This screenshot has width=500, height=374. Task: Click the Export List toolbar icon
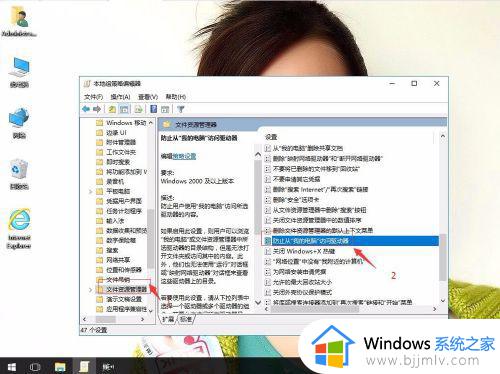138,109
